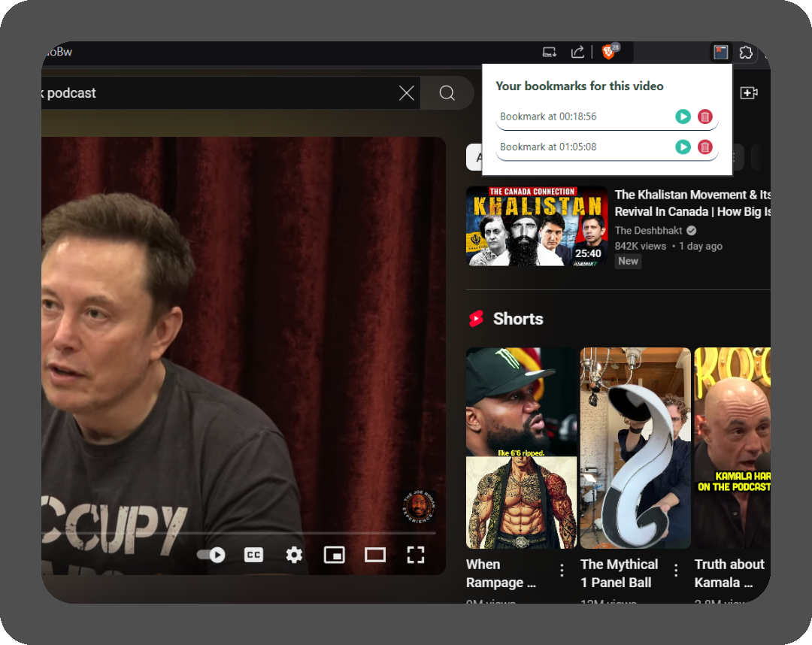Viewport: 812px width, 645px height.
Task: Open options menu for Rampage short
Action: (562, 571)
